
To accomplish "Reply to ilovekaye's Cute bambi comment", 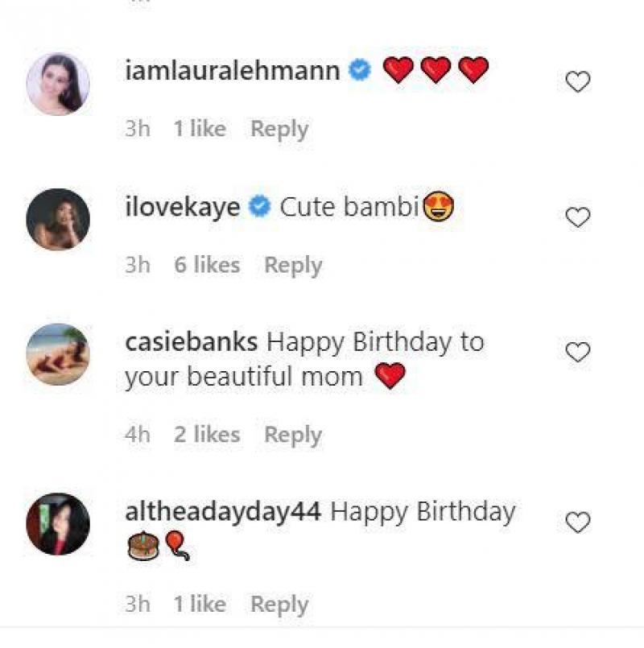I will (293, 265).
